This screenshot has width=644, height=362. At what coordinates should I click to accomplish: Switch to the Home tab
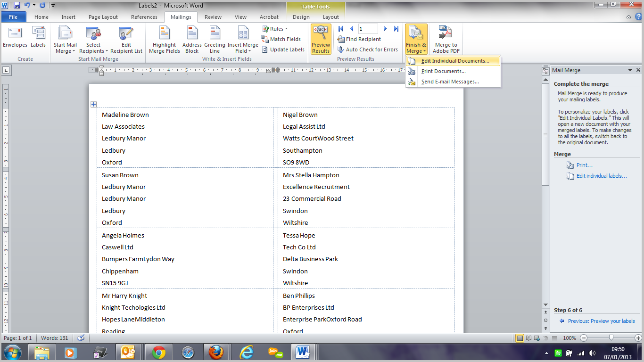tap(41, 17)
